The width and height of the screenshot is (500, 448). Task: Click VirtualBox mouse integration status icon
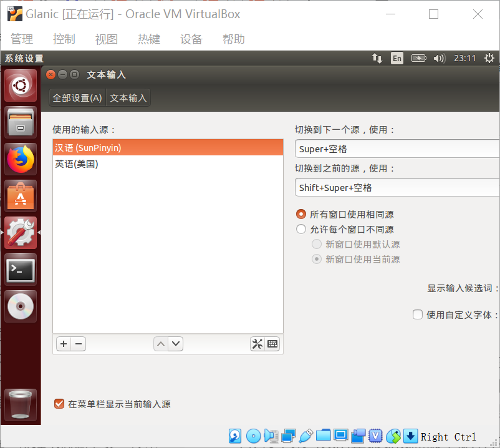pyautogui.click(x=393, y=436)
